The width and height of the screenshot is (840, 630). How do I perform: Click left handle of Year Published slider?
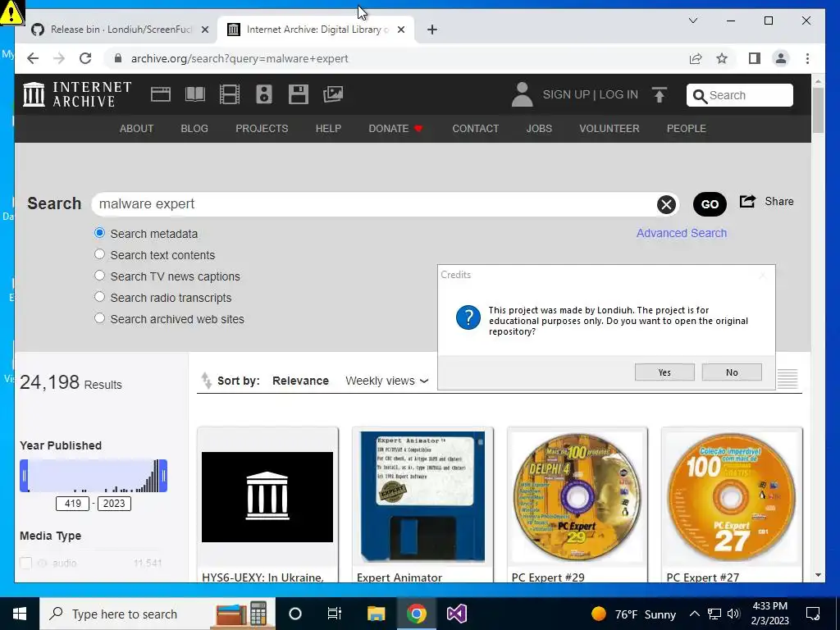(24, 476)
